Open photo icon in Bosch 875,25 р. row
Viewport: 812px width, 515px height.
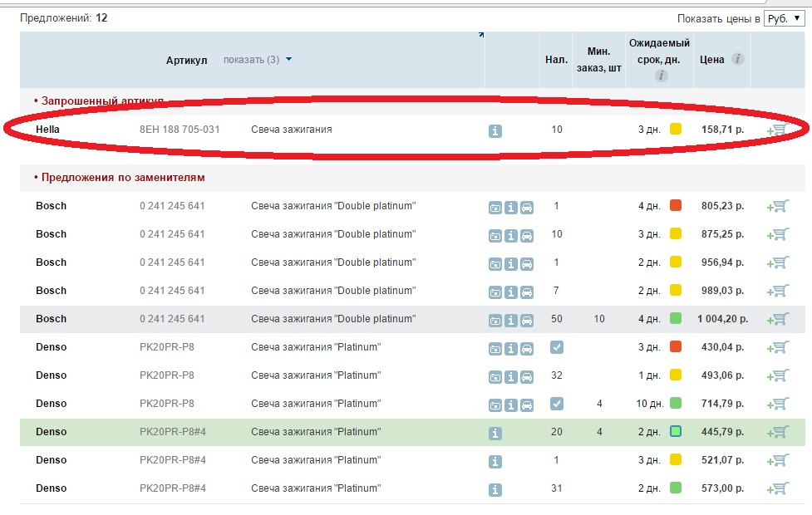click(x=495, y=235)
